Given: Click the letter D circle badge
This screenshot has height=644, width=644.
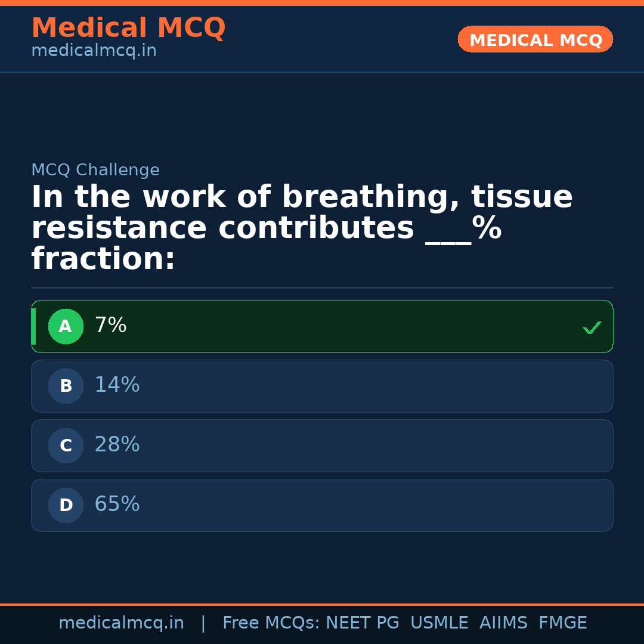Looking at the screenshot, I should point(66,506).
